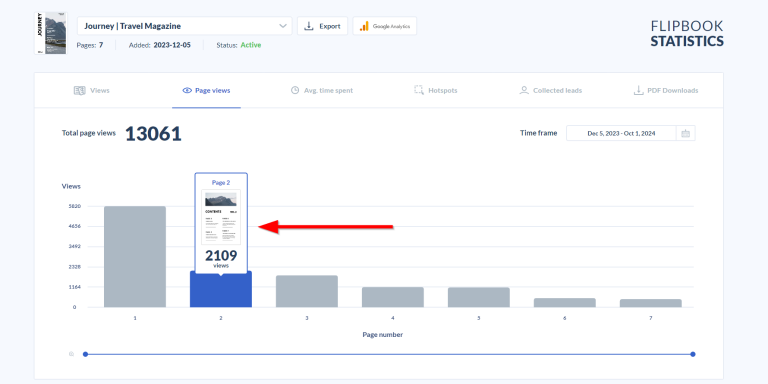
Task: Click the 13061 total page views number
Action: click(x=153, y=134)
